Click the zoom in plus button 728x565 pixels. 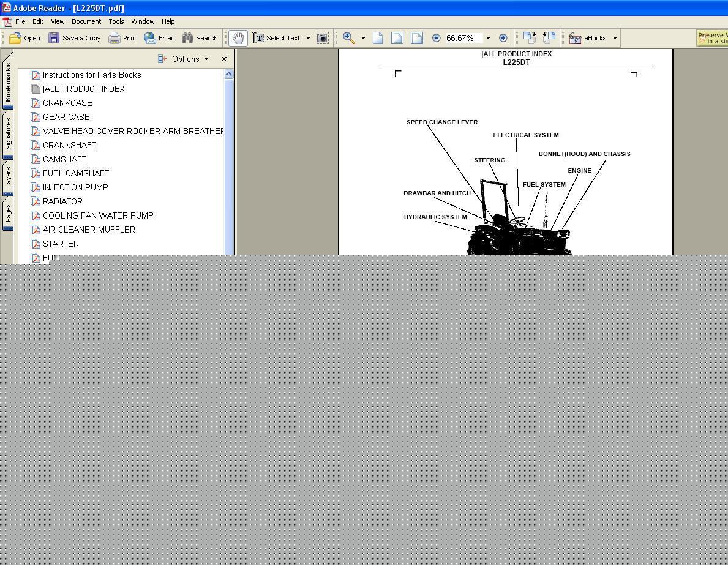[503, 38]
